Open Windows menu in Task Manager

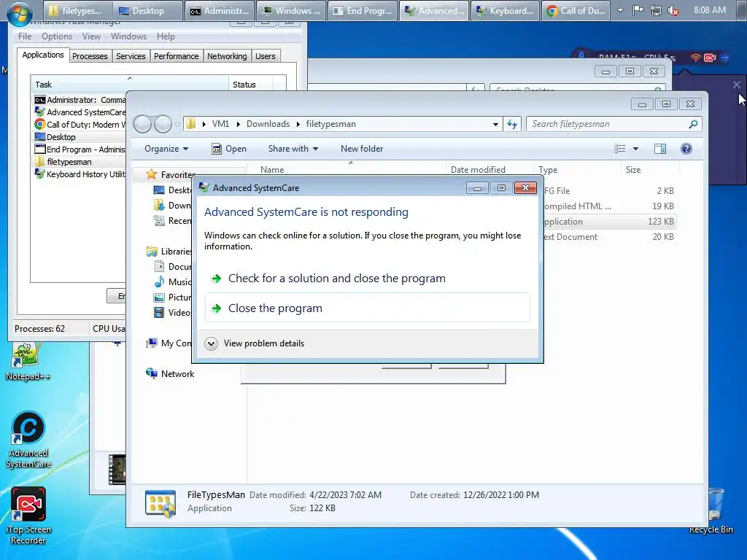coord(128,36)
